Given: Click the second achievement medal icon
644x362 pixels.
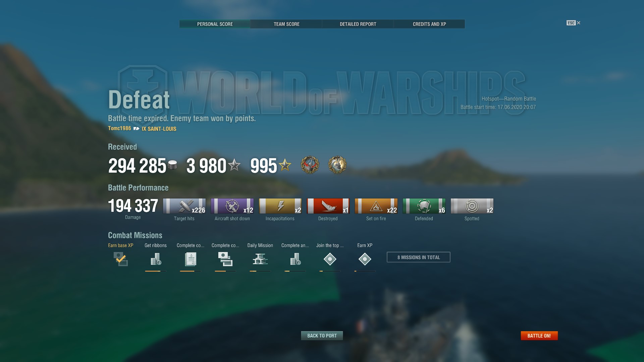Looking at the screenshot, I should click(337, 165).
